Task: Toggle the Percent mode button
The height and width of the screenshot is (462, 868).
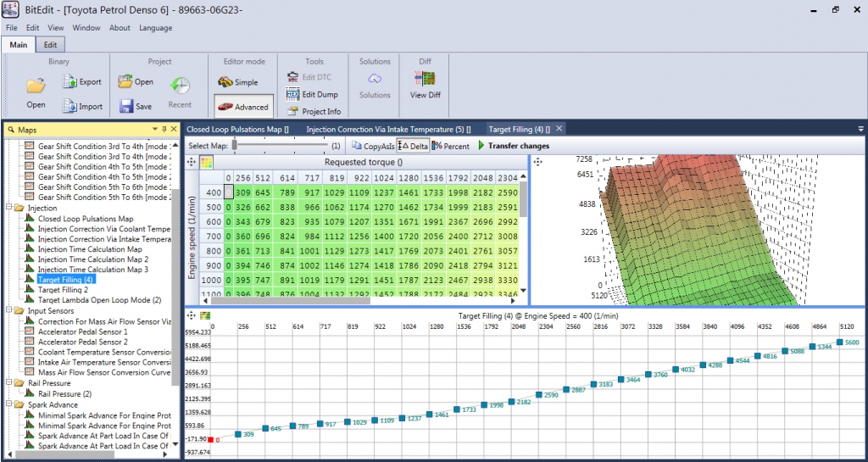Action: click(x=451, y=146)
